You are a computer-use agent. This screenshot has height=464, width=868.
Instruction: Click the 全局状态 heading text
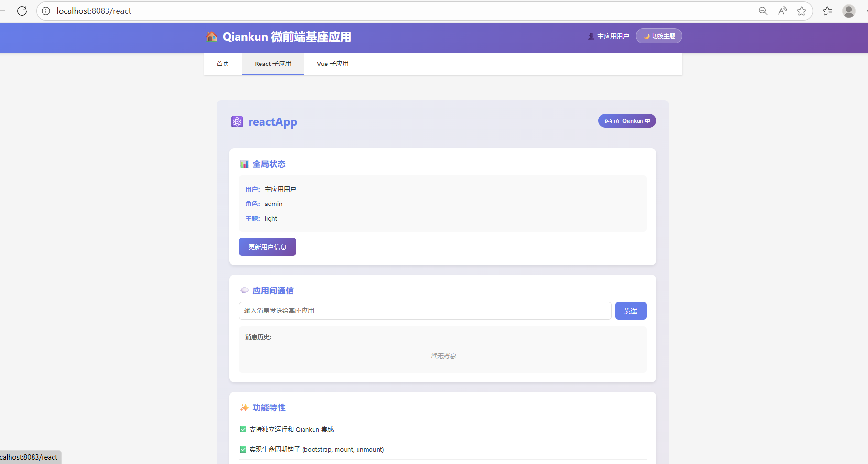point(269,164)
